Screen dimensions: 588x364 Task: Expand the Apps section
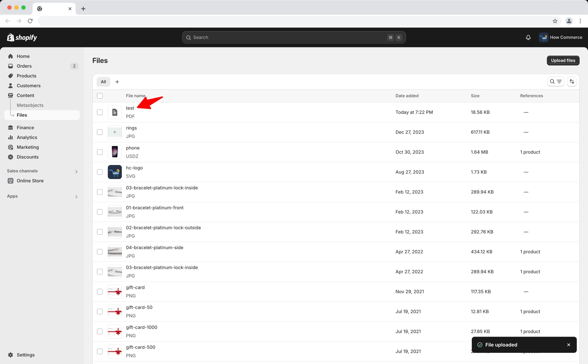76,197
